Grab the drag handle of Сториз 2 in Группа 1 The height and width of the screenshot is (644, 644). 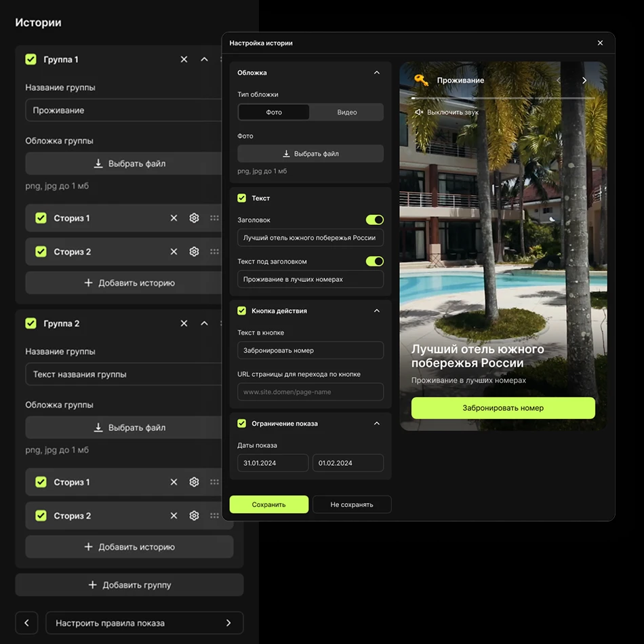214,251
